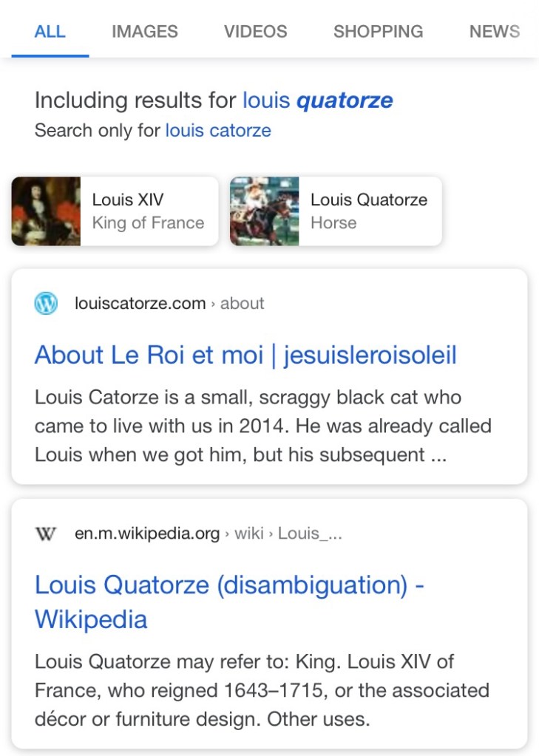Open the "Louis XIV" King of France card

click(x=147, y=211)
